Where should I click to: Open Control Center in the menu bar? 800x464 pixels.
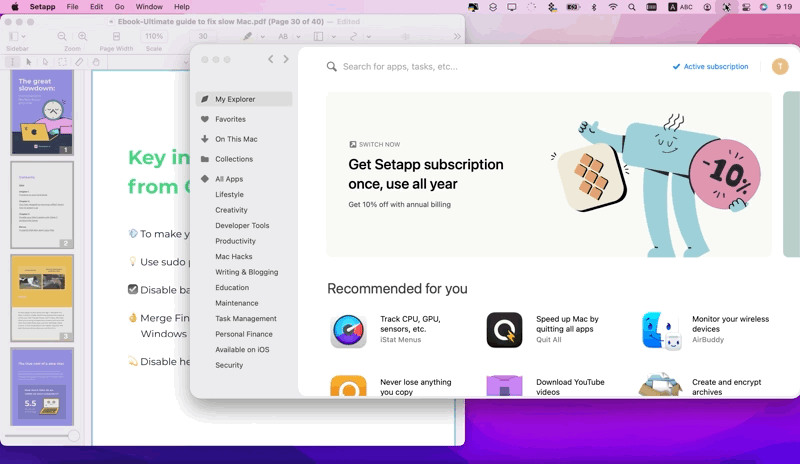click(x=746, y=7)
